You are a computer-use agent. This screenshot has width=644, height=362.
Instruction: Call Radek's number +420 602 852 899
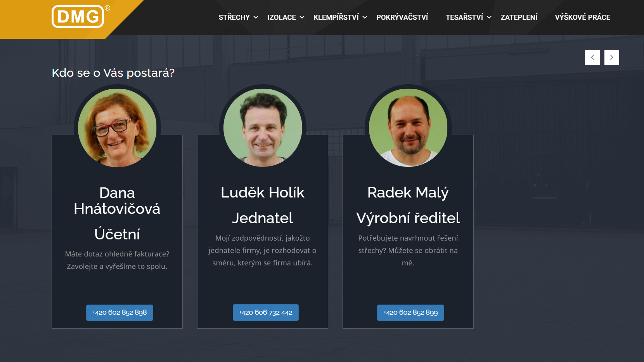pyautogui.click(x=410, y=313)
